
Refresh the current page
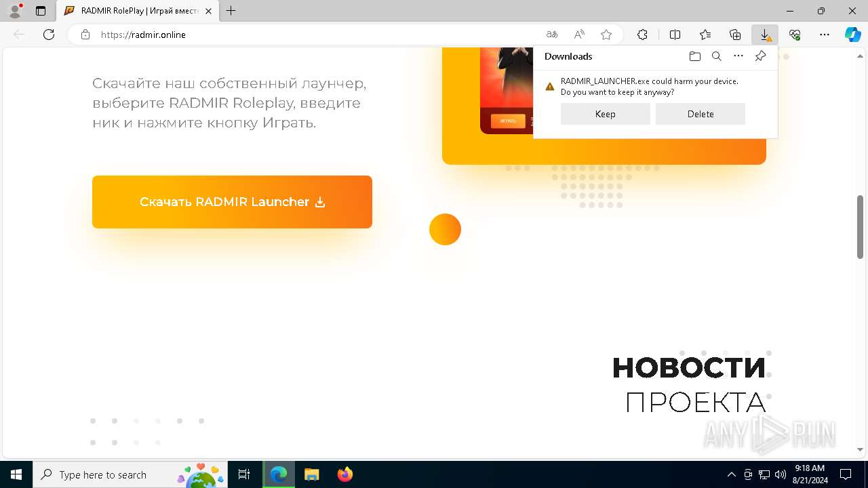(49, 35)
